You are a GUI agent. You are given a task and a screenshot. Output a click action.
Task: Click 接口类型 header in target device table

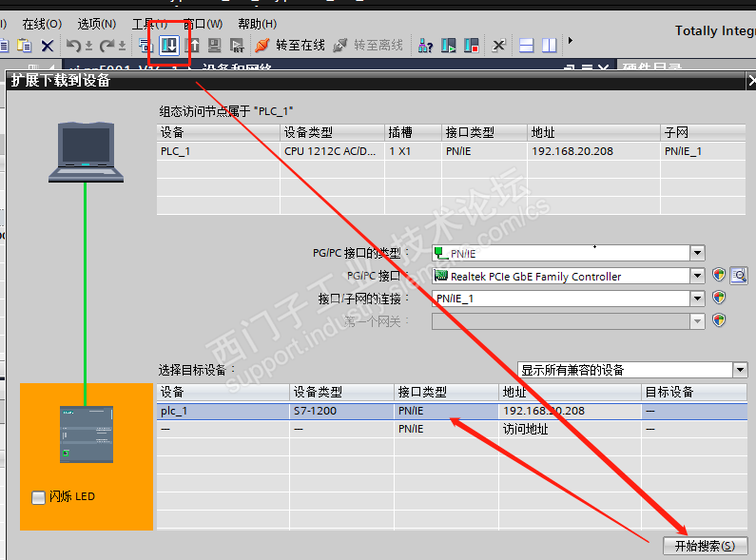coord(446,393)
